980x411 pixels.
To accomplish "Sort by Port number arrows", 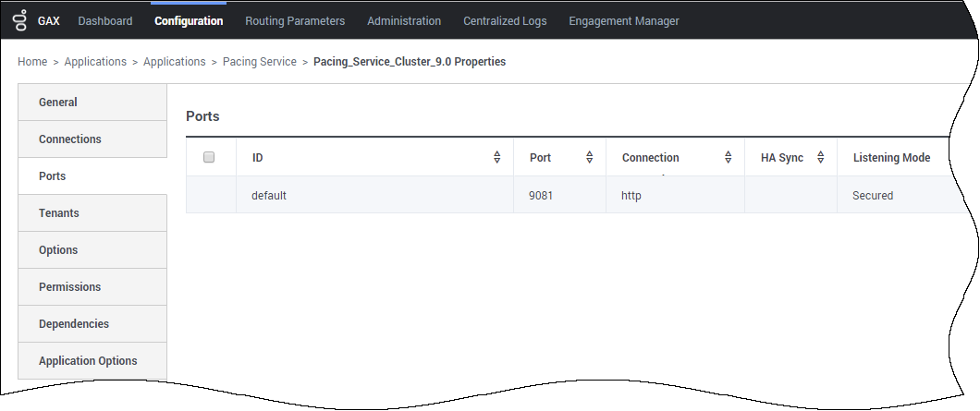I will click(589, 158).
